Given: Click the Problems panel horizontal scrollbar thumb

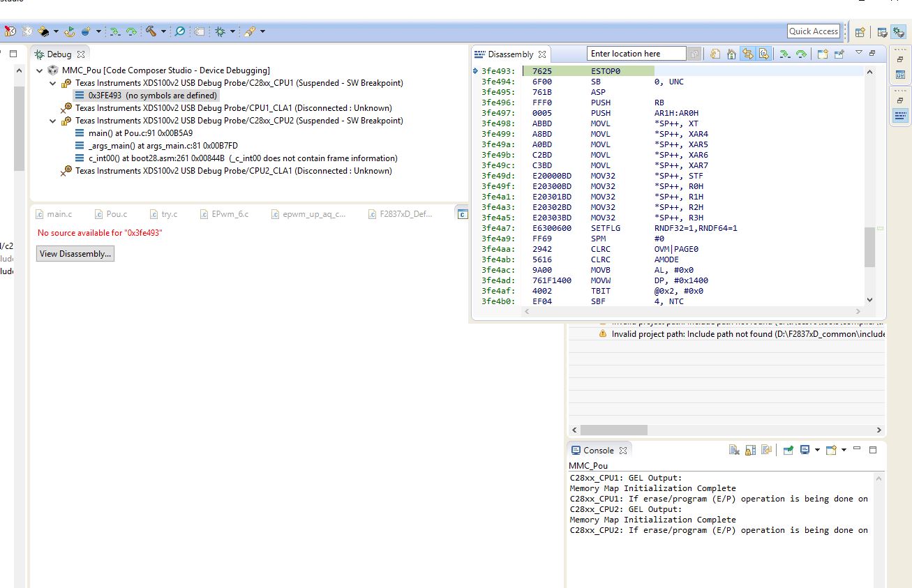Looking at the screenshot, I should pos(614,430).
